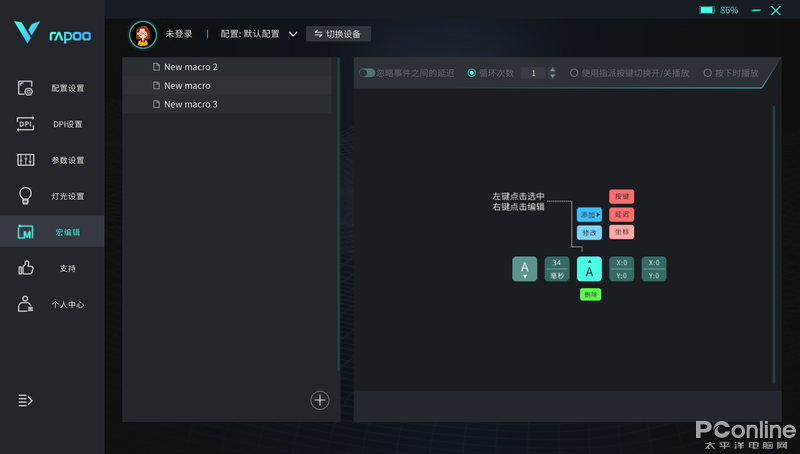Choose the 坐标 coordinate option
The height and width of the screenshot is (454, 800).
(621, 232)
